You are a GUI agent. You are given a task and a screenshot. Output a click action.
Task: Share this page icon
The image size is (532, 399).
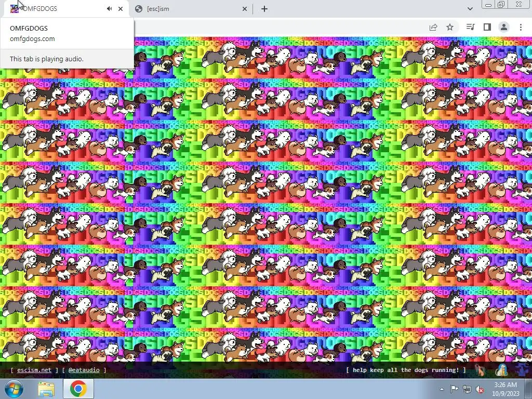pyautogui.click(x=433, y=27)
